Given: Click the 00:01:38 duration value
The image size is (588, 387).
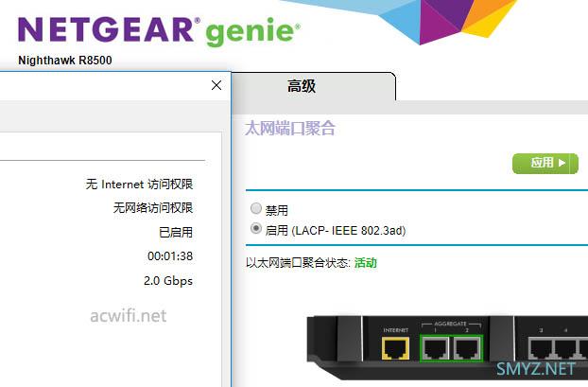Looking at the screenshot, I should pos(170,256).
